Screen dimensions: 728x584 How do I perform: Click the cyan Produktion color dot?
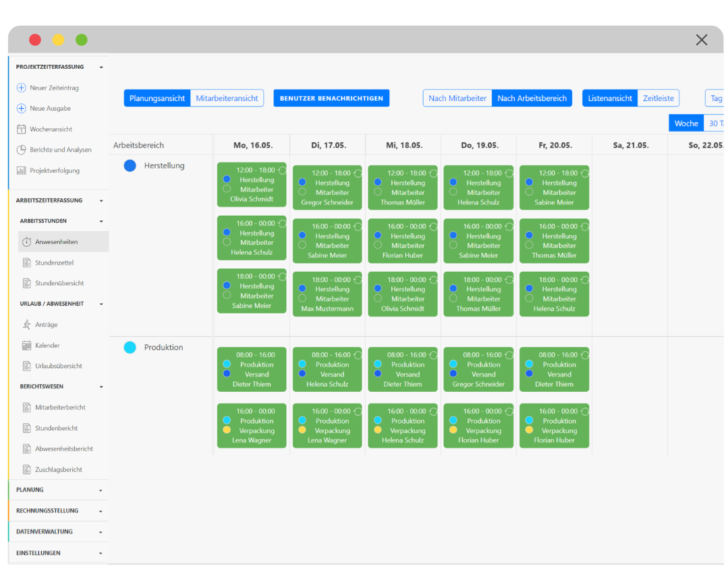(130, 347)
